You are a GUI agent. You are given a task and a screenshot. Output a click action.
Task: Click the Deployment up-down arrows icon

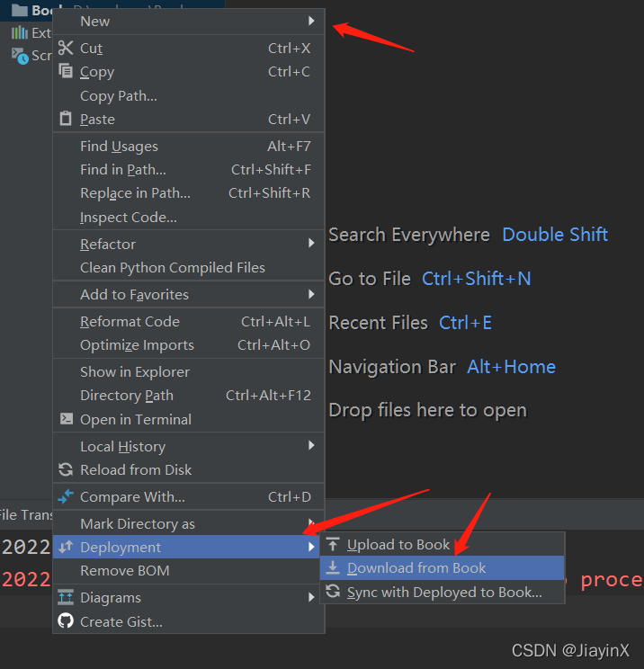click(66, 547)
